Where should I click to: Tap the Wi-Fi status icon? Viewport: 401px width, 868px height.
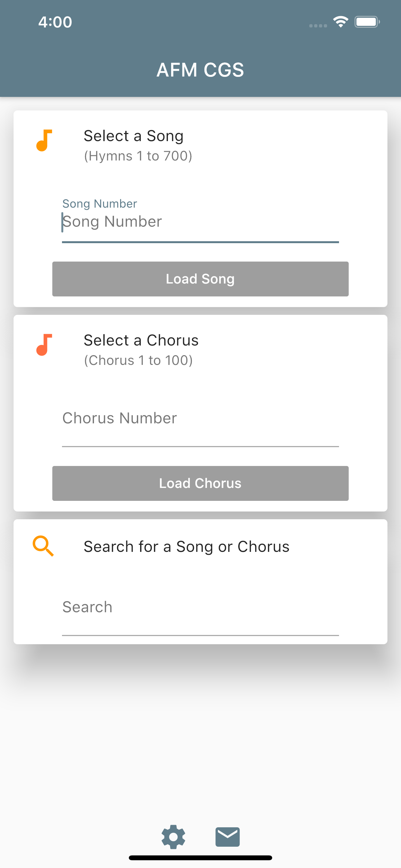[341, 22]
